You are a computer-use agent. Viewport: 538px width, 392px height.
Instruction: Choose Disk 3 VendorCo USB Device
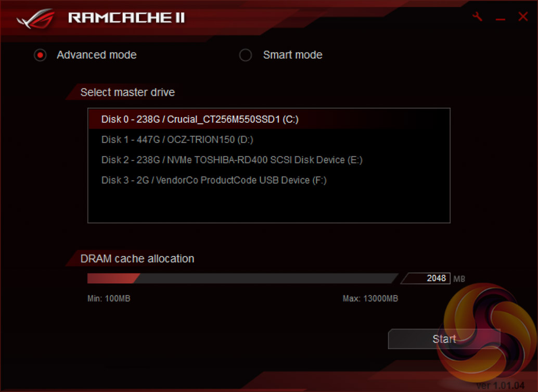point(269,180)
